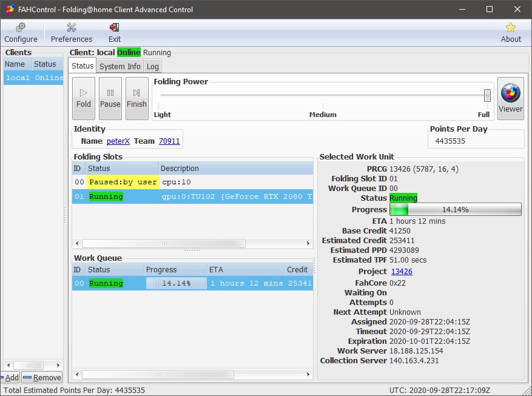
Task: Click the Work Queue horizontal scrollbar thumb
Action: pos(158,374)
